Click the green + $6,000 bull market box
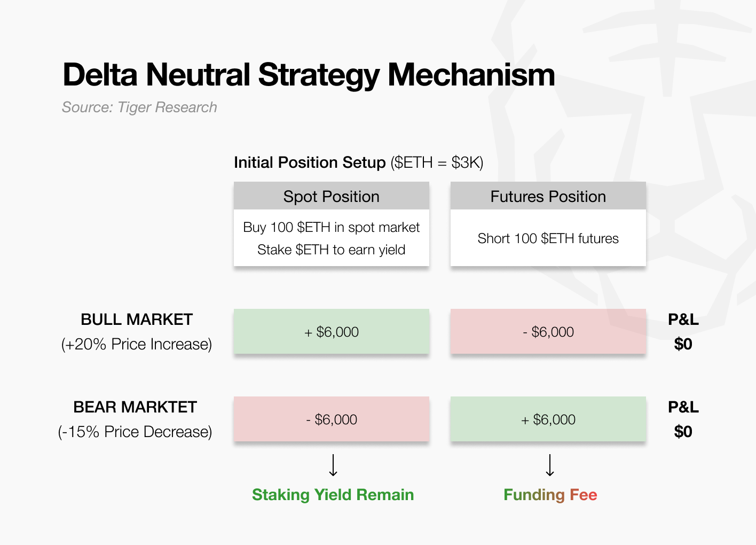The height and width of the screenshot is (545, 756). pos(332,331)
